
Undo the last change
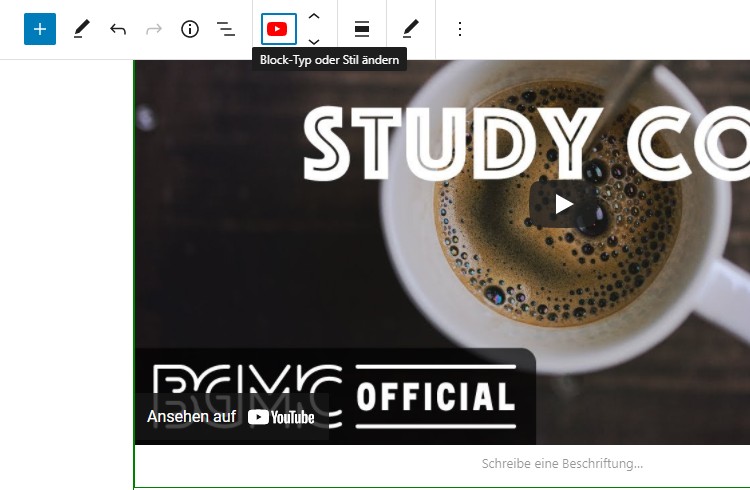click(118, 29)
